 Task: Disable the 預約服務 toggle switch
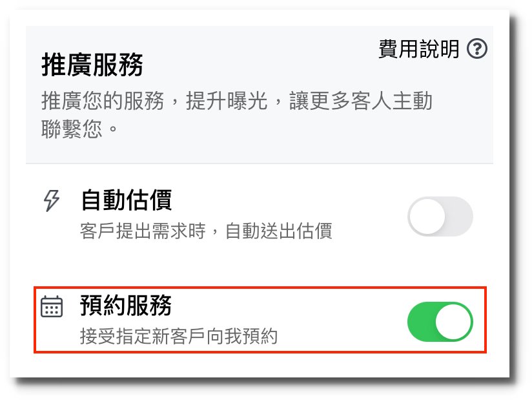click(x=440, y=321)
